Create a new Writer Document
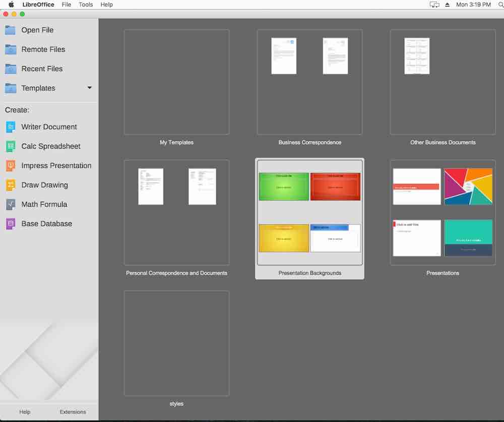Screen dimensions: 504x422 point(49,127)
